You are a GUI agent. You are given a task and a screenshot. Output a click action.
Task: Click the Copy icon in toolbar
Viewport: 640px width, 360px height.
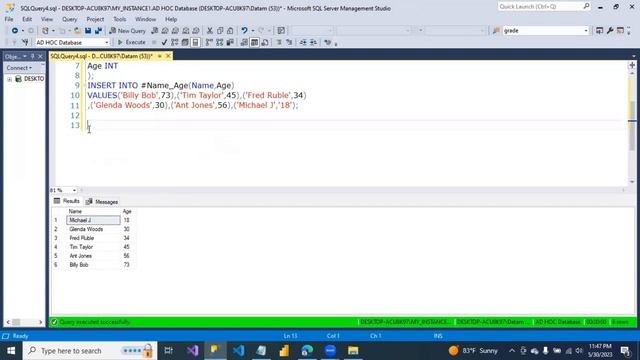point(220,31)
